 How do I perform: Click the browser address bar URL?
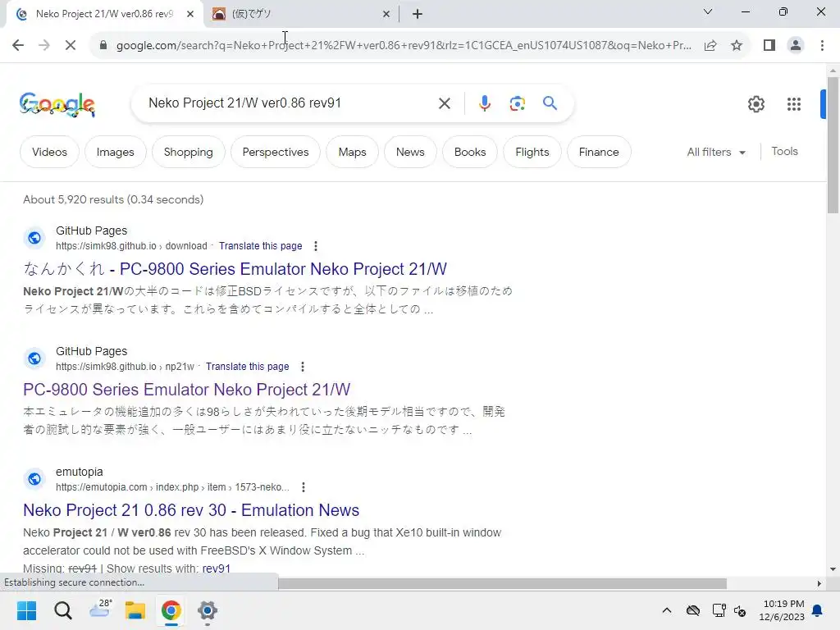(x=403, y=46)
